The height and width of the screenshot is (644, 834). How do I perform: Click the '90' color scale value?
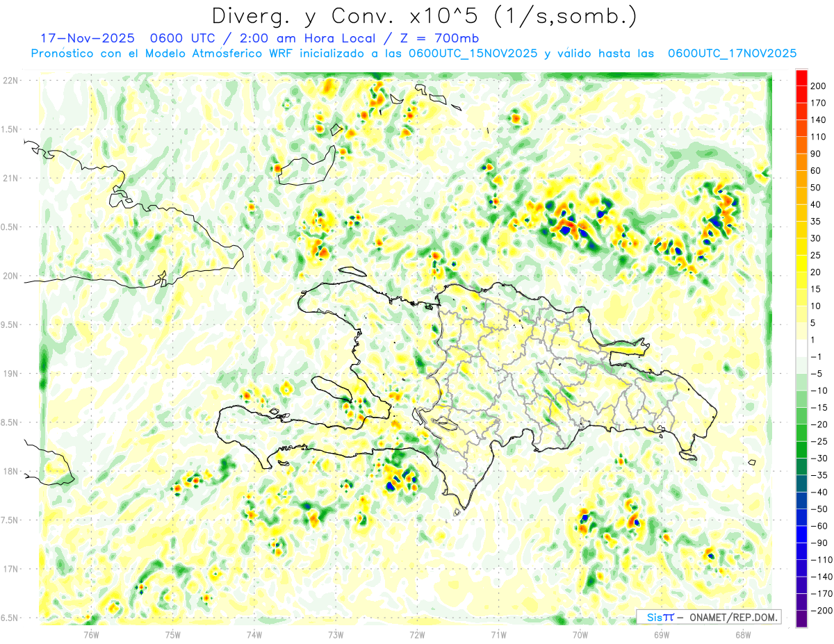coord(816,154)
